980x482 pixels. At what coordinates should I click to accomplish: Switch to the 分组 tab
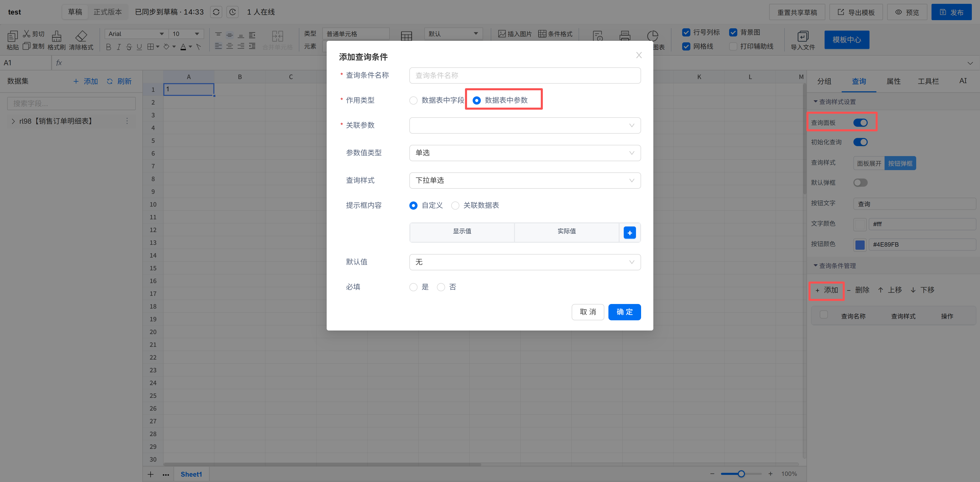tap(824, 81)
